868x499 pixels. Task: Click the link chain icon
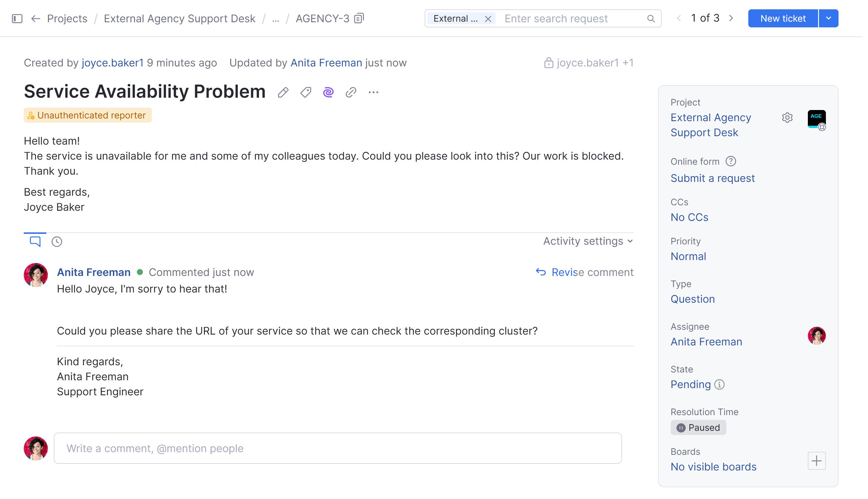point(351,92)
